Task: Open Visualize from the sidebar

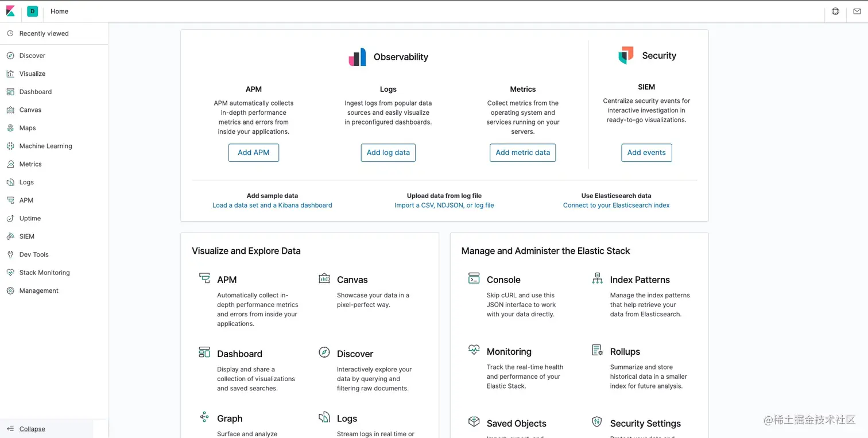Action: pos(32,73)
